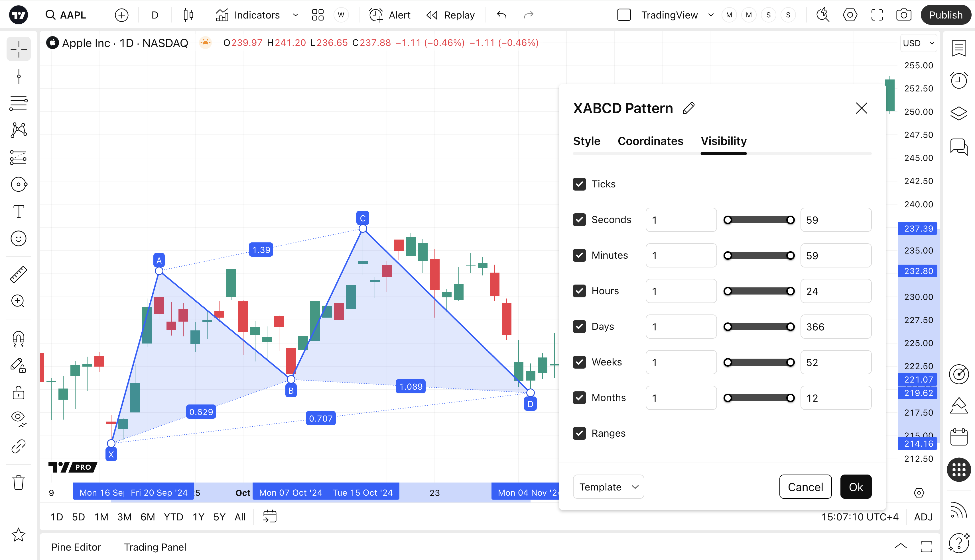Enter fullscreen mode
Viewport: 975px width, 560px height.
(877, 15)
